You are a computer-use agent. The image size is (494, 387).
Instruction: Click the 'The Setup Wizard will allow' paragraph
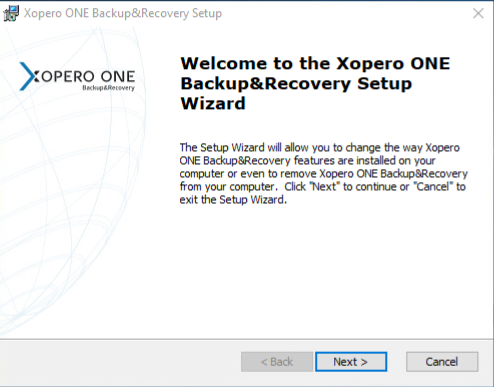(x=323, y=173)
